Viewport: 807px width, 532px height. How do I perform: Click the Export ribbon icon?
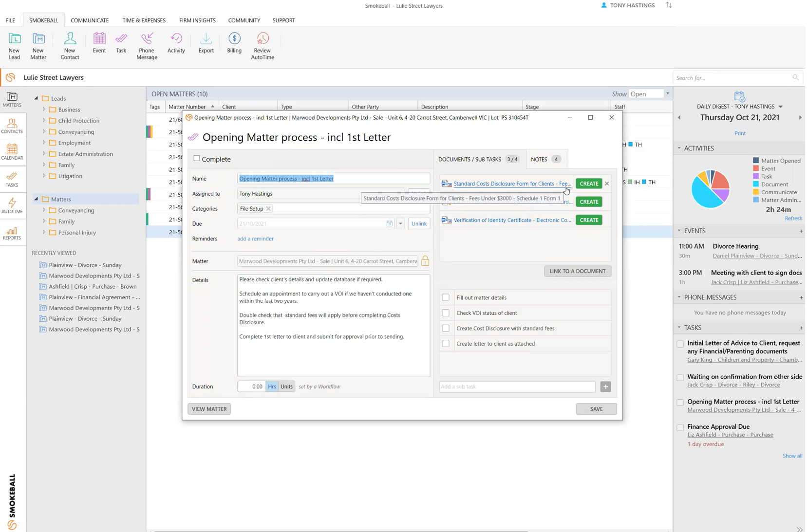click(x=206, y=43)
